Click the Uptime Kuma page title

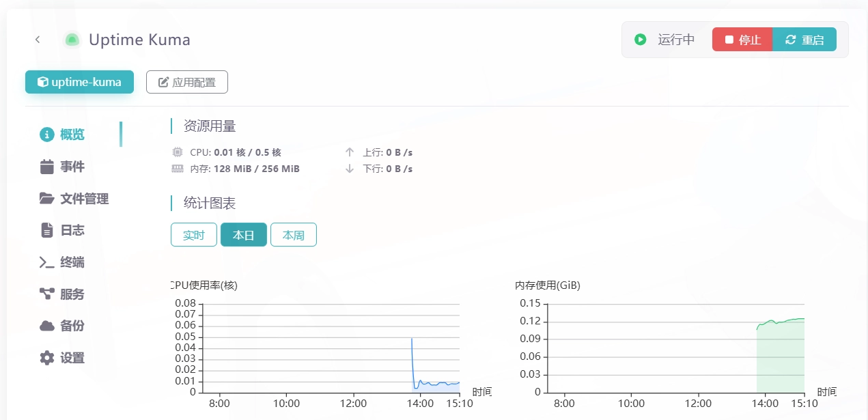tap(139, 40)
